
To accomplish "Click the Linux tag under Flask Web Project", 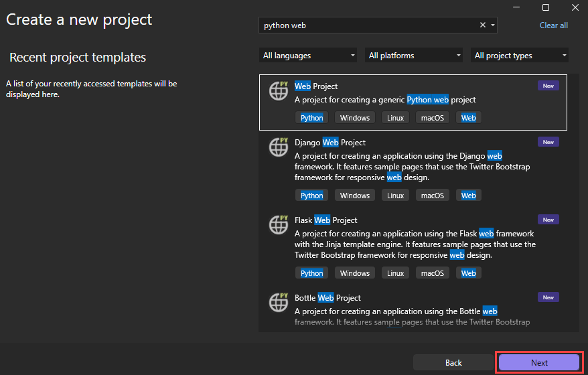I will (395, 273).
